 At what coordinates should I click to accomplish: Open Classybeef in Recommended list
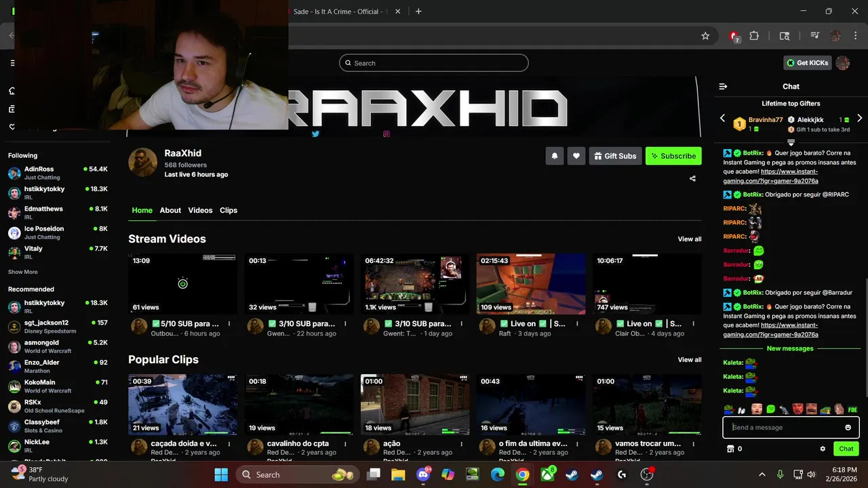[58, 426]
